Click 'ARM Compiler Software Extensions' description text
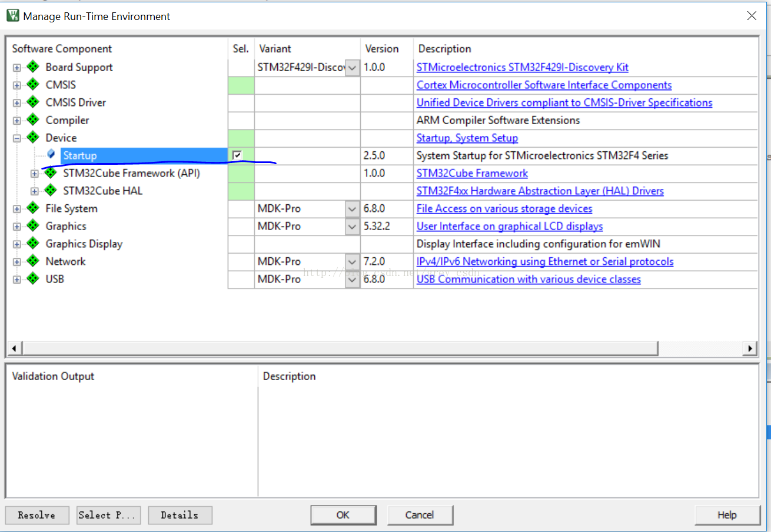771x532 pixels. 498,120
